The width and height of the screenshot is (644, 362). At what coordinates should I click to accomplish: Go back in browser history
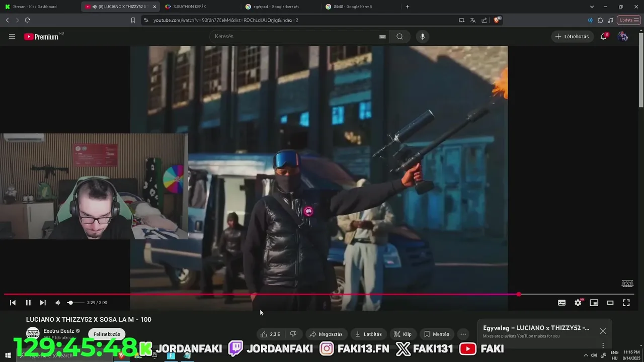pyautogui.click(x=7, y=20)
